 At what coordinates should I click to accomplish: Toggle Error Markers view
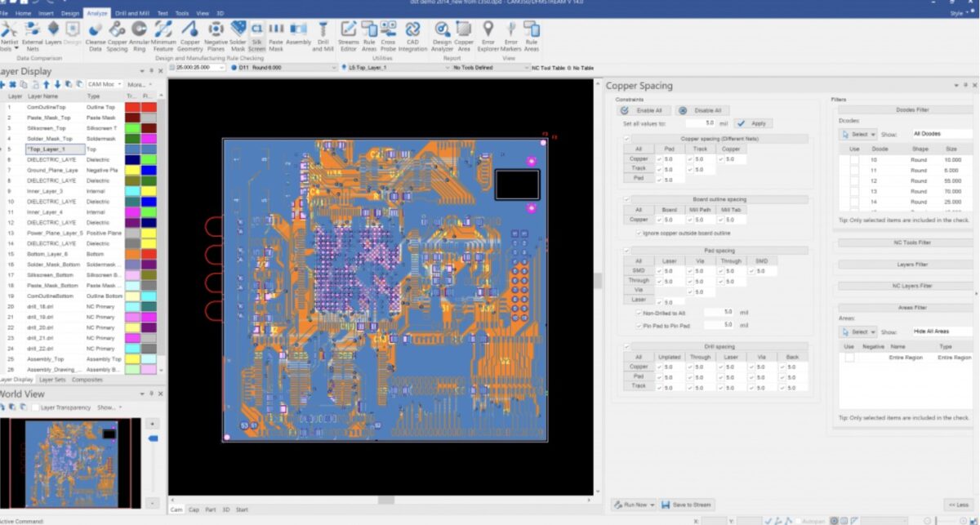pyautogui.click(x=511, y=36)
